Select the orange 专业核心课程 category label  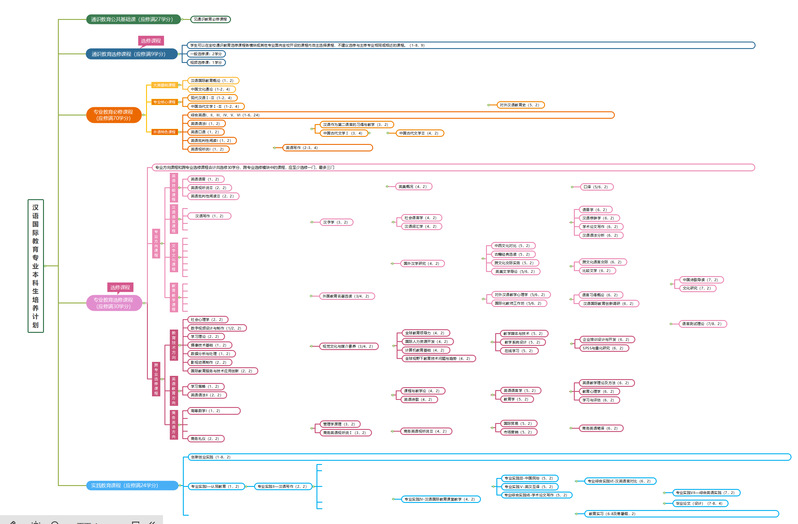[164, 101]
